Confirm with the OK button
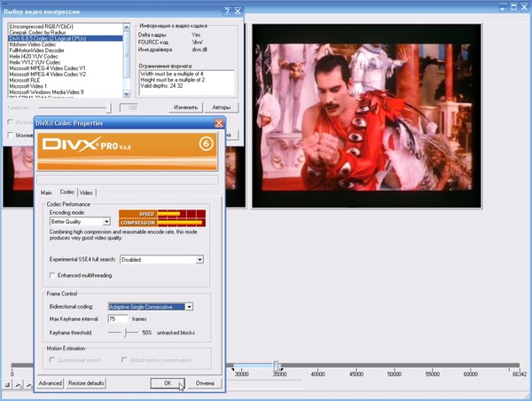 click(168, 383)
